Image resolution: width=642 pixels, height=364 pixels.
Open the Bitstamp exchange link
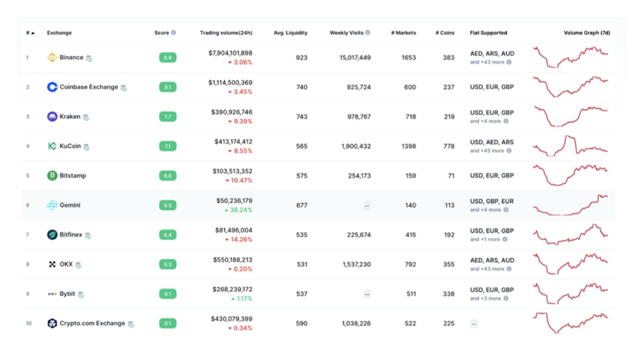[x=73, y=175]
